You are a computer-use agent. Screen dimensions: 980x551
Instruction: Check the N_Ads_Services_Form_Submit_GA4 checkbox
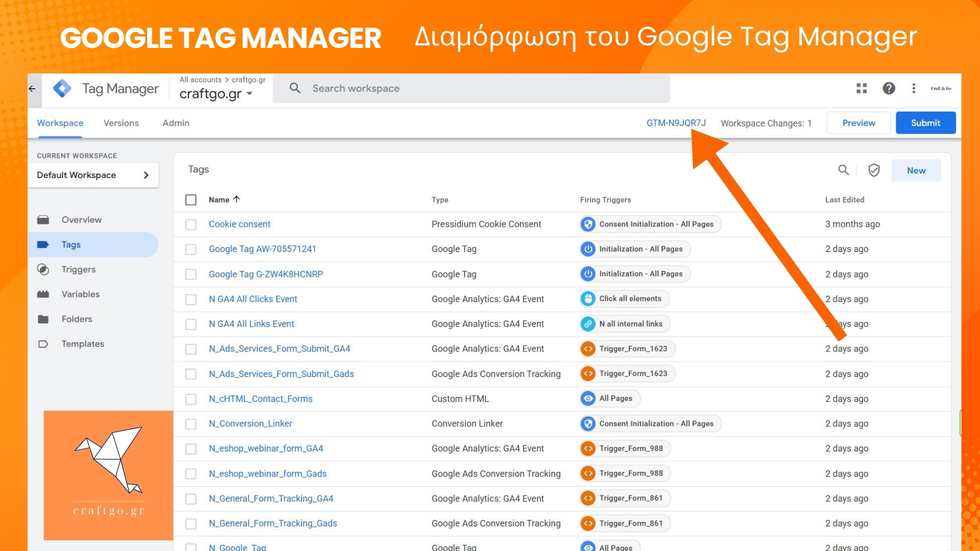191,349
